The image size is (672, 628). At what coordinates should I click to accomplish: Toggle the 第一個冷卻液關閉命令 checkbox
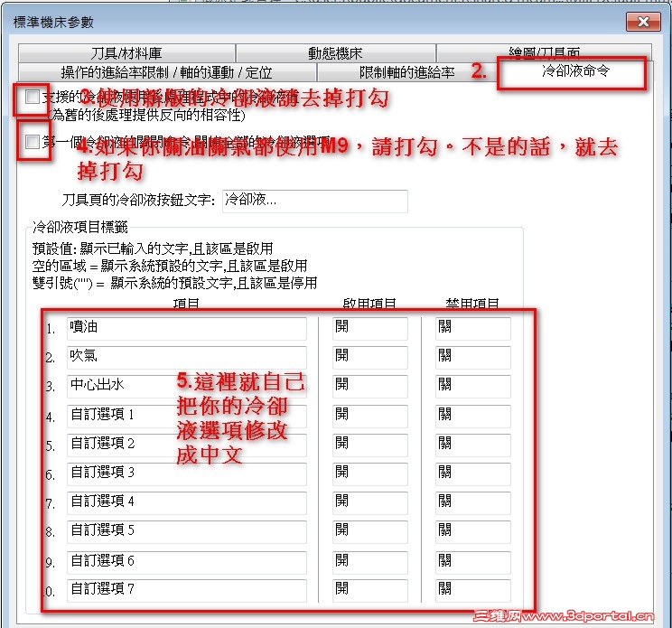pos(33,142)
